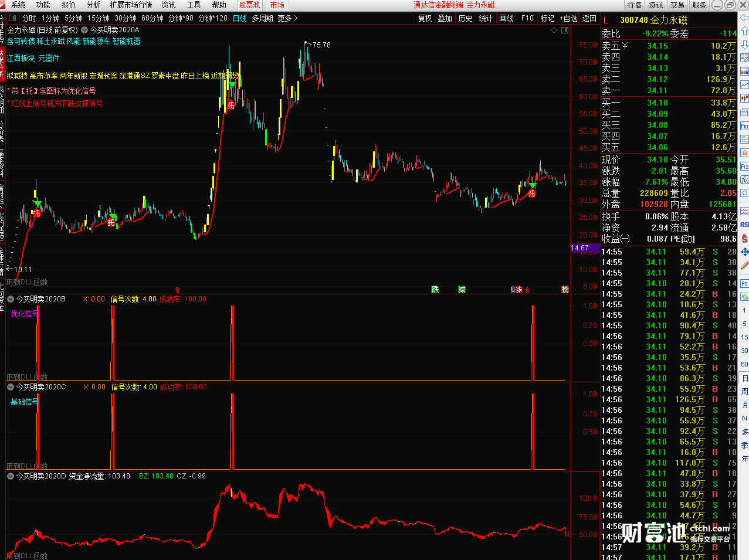Click the stock name 300748 金力永磁
This screenshot has height=560, width=749.
pyautogui.click(x=653, y=20)
